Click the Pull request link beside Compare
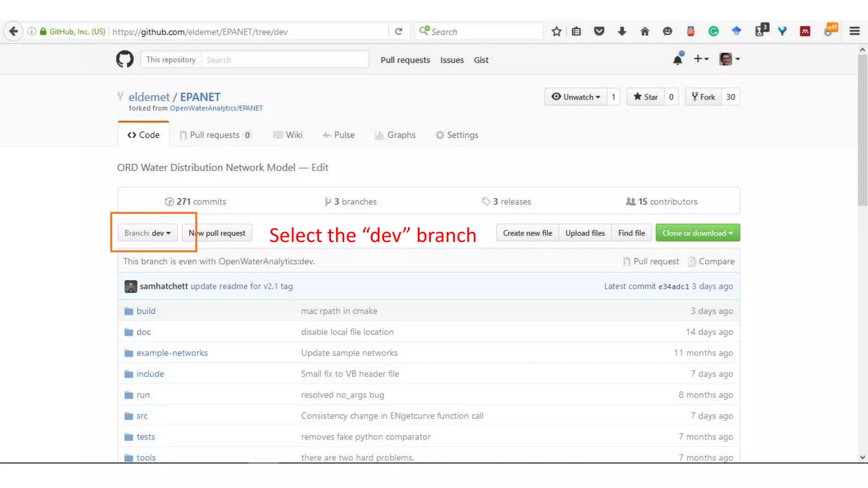This screenshot has height=488, width=868. point(651,261)
